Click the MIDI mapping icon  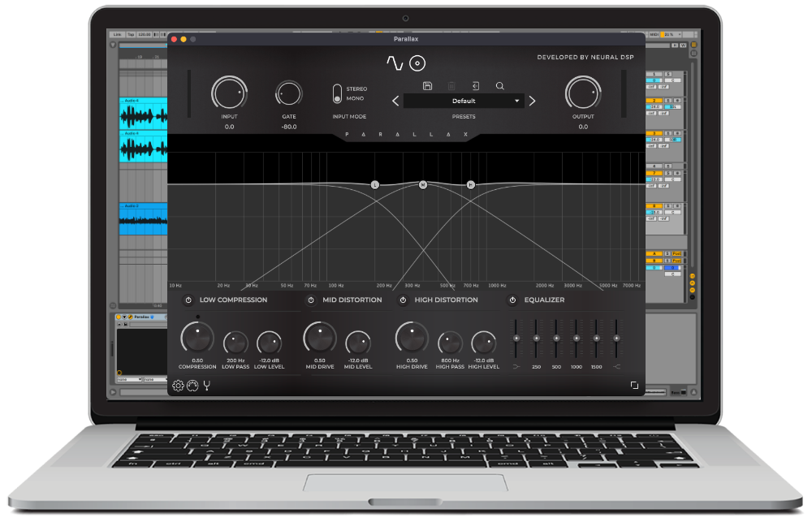pos(192,386)
